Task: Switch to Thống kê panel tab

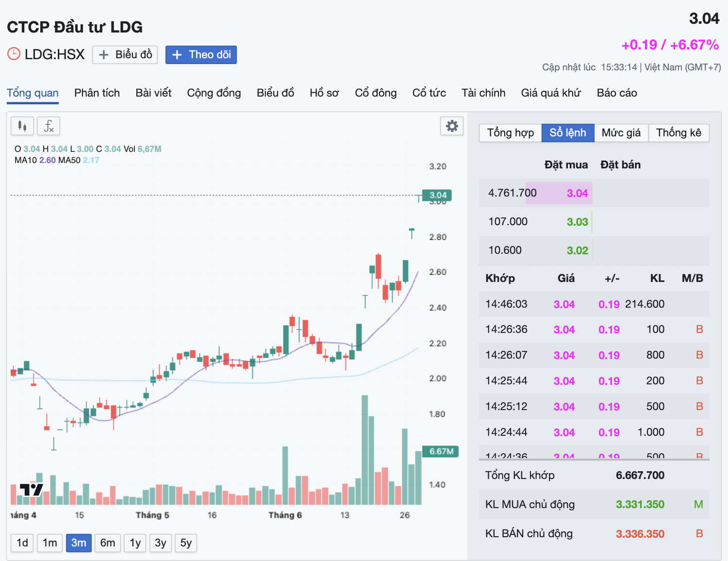Action: [x=678, y=132]
